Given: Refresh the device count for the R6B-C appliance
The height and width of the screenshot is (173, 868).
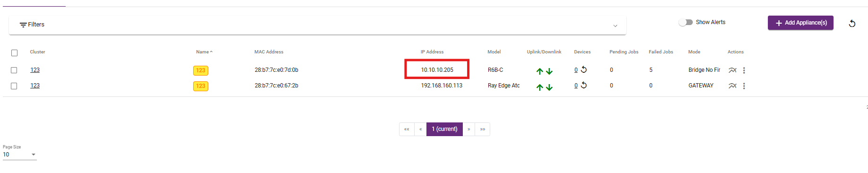Looking at the screenshot, I should click(x=584, y=69).
